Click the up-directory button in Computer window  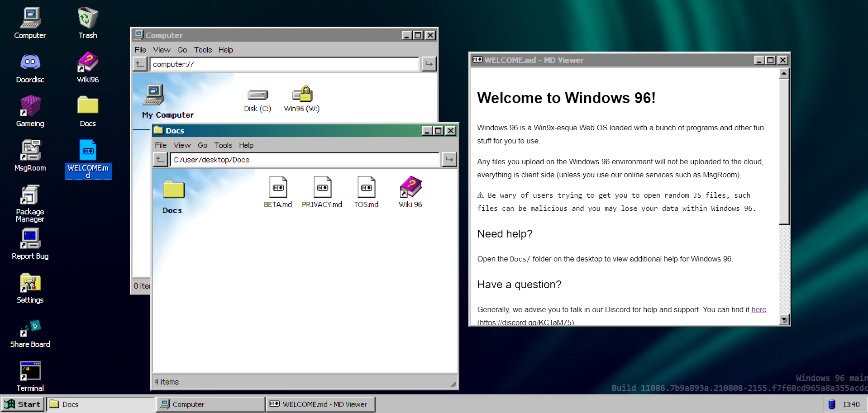pos(140,64)
